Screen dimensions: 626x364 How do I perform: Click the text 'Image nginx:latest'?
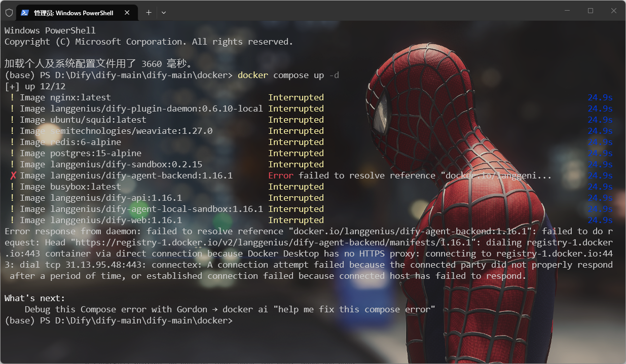click(65, 97)
